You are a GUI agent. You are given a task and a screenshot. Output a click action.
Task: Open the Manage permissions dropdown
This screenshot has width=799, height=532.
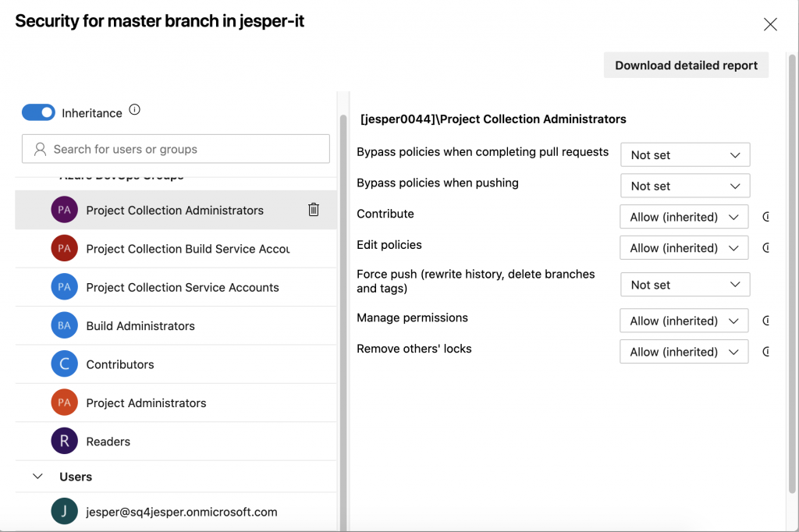684,321
